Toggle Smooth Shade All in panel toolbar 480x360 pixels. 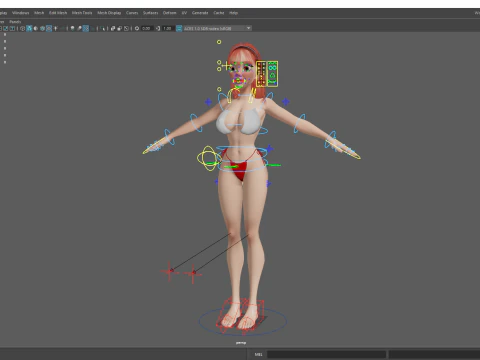[x=29, y=28]
